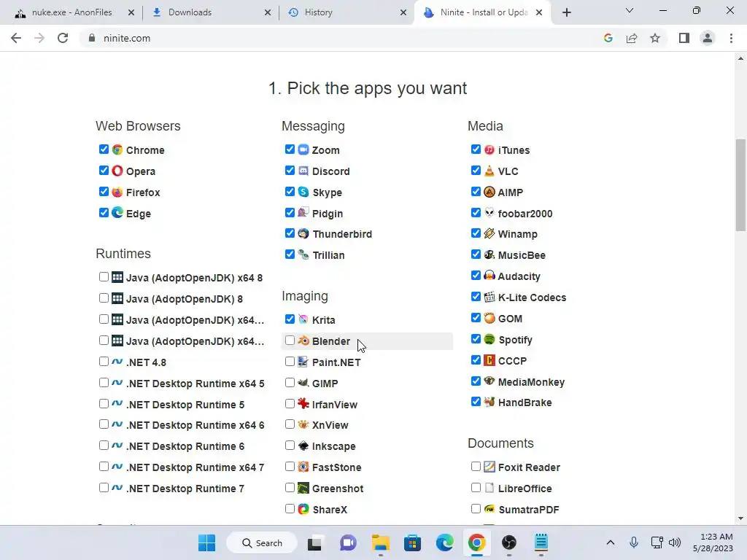This screenshot has height=560, width=747.
Task: Uncheck the Trillian checkbox
Action: [x=290, y=254]
